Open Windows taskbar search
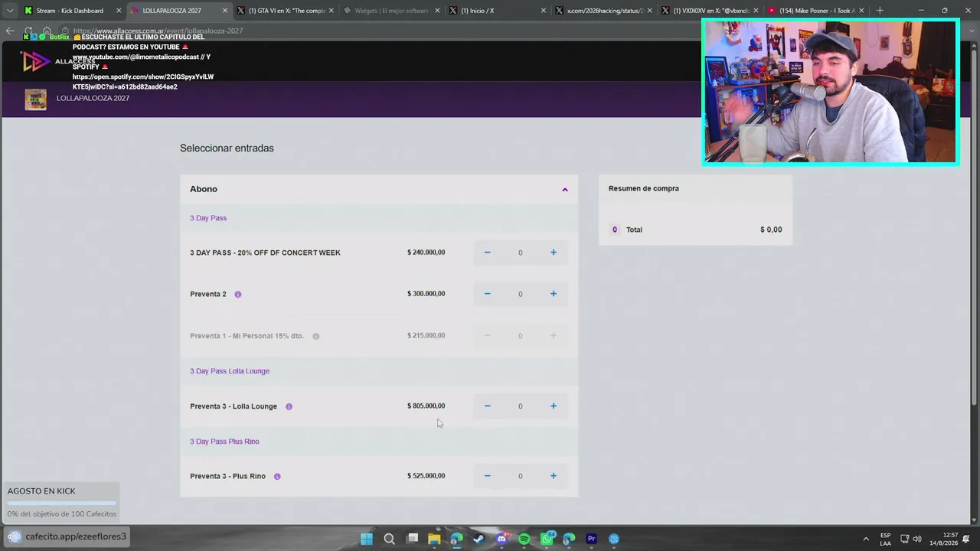The height and width of the screenshot is (551, 980). tap(389, 539)
